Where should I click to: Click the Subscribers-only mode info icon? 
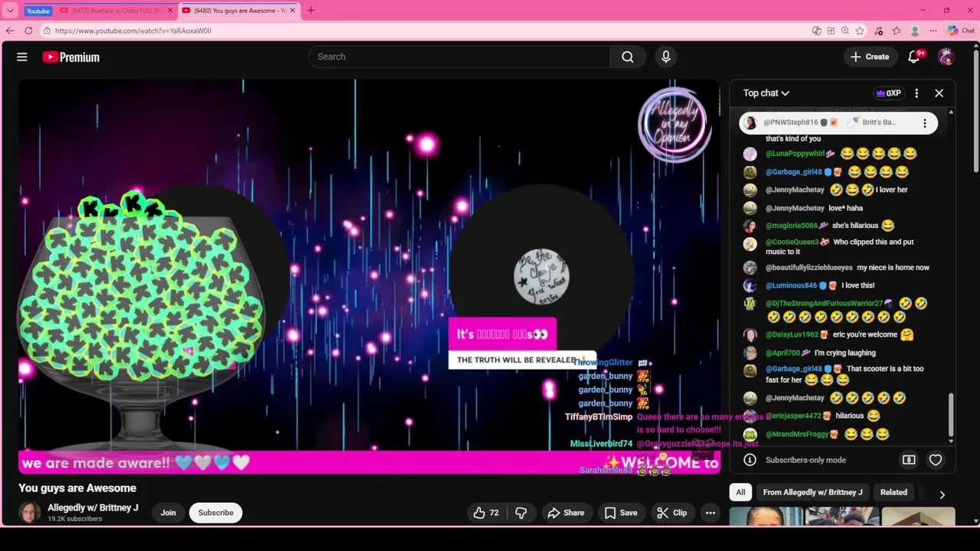click(x=750, y=460)
